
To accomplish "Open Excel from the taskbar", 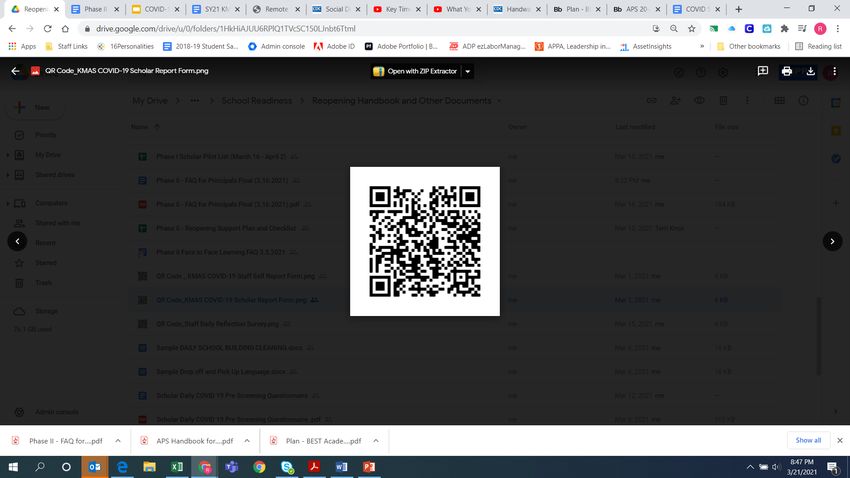I will tap(177, 467).
